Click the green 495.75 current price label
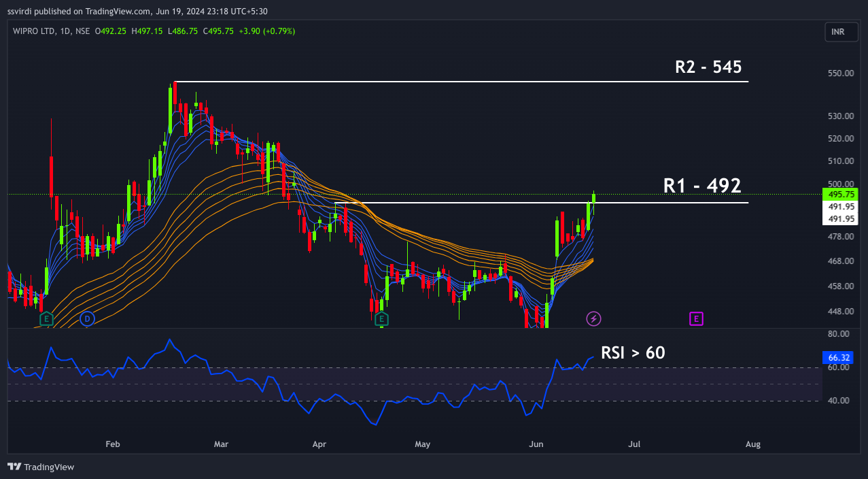This screenshot has height=479, width=868. click(x=840, y=195)
